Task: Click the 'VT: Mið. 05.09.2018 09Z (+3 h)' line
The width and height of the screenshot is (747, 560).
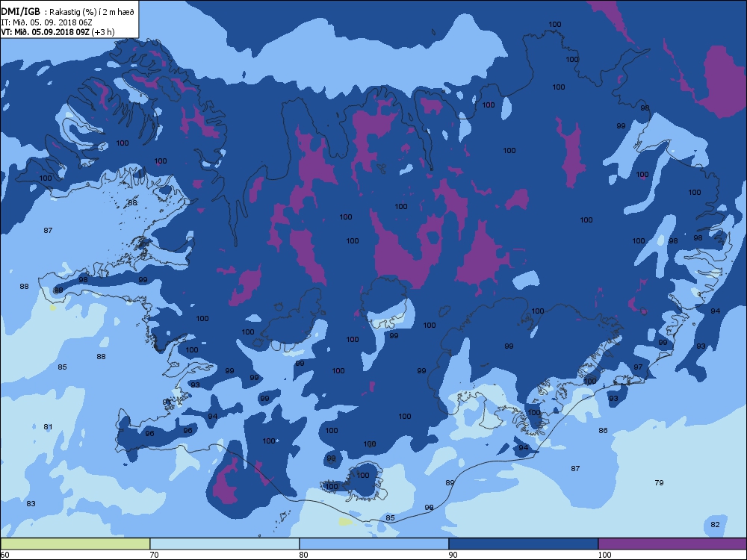Action: coord(58,32)
